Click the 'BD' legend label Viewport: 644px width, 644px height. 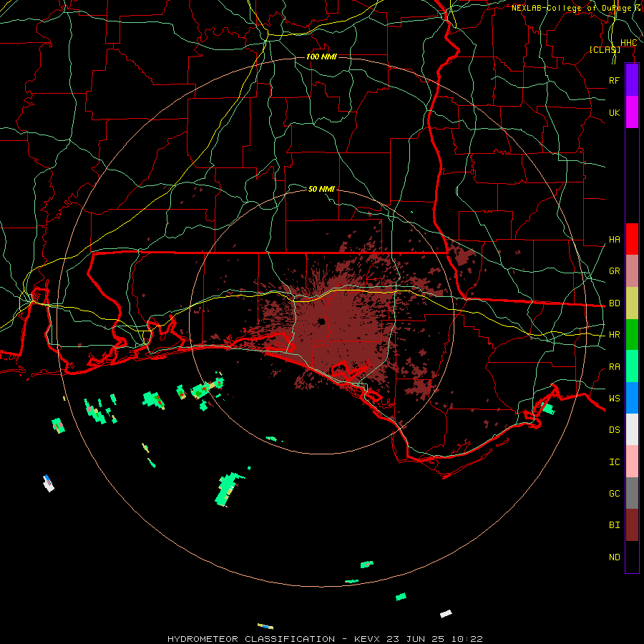(x=614, y=303)
